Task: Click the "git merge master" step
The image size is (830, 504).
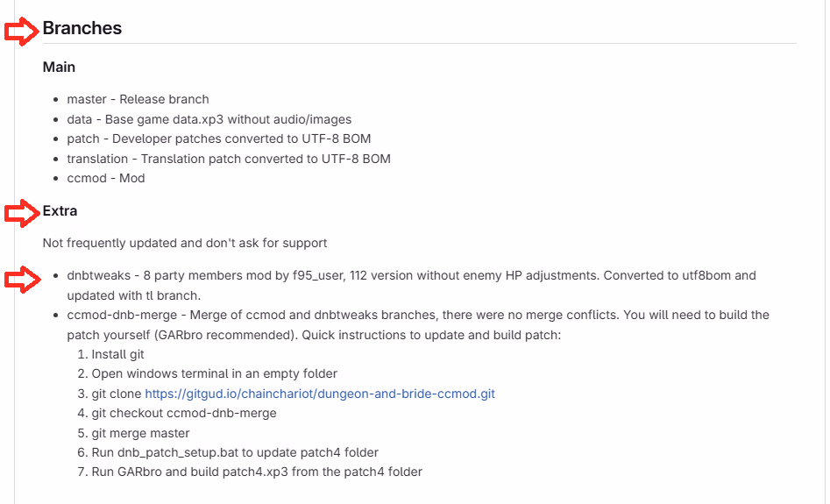Action: pyautogui.click(x=140, y=433)
